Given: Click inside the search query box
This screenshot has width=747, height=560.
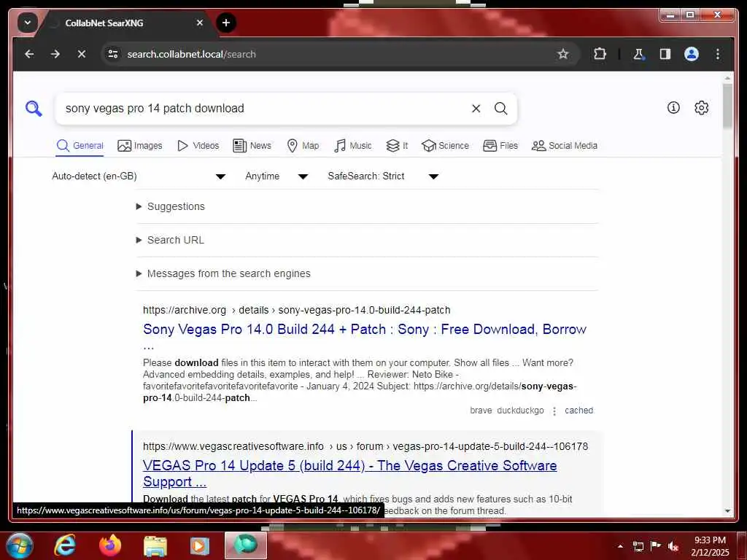Looking at the screenshot, I should 262,109.
